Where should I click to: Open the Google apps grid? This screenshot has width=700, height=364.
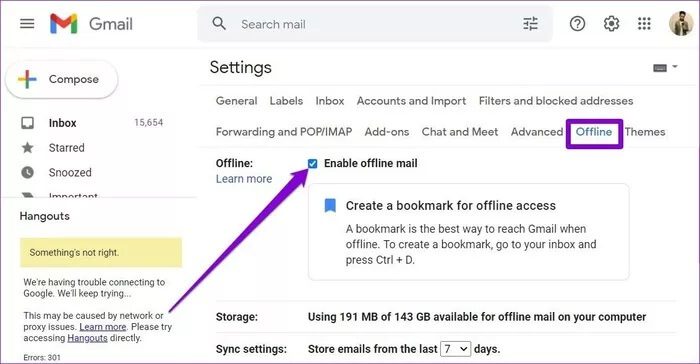[644, 24]
